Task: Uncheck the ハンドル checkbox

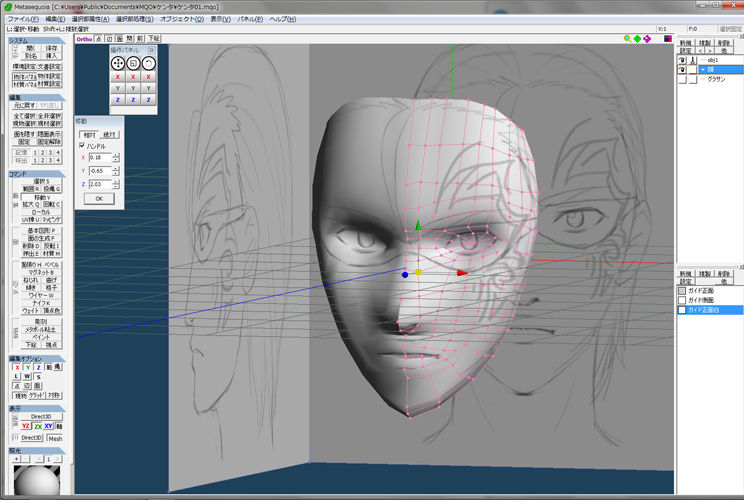Action: (x=82, y=146)
